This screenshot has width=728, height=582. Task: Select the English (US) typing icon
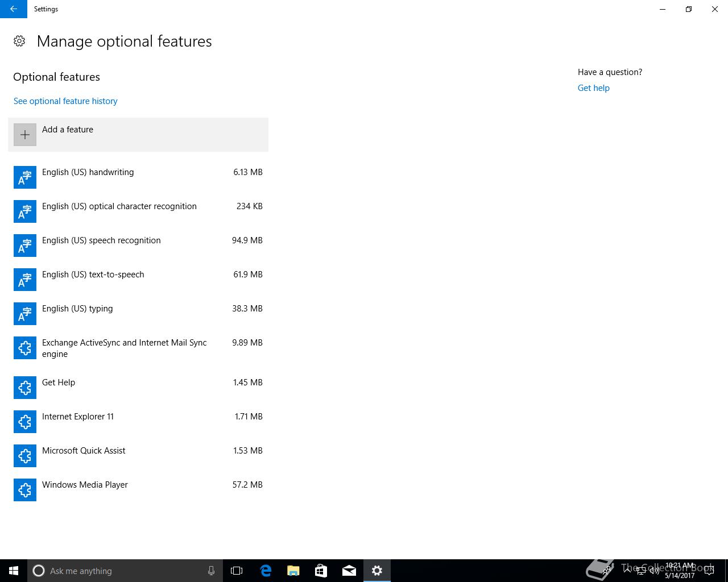[x=25, y=314]
